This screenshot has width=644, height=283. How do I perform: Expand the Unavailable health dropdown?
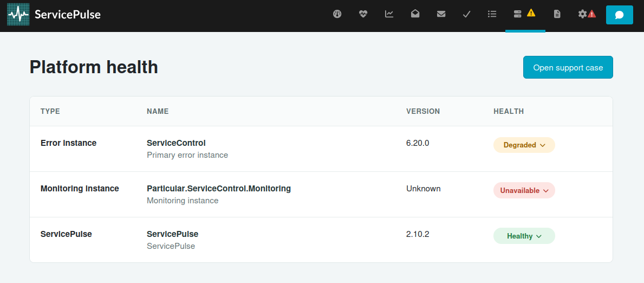pos(524,190)
